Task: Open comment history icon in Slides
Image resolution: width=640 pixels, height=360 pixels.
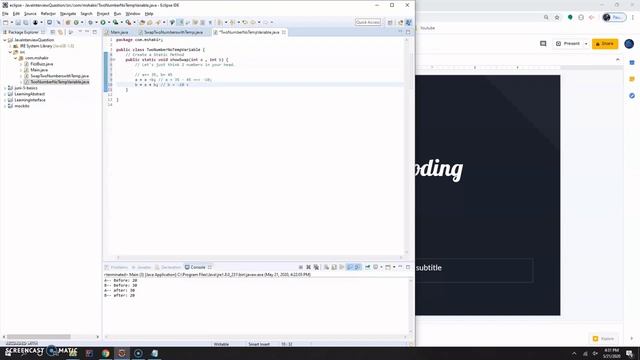Action: click(543, 44)
